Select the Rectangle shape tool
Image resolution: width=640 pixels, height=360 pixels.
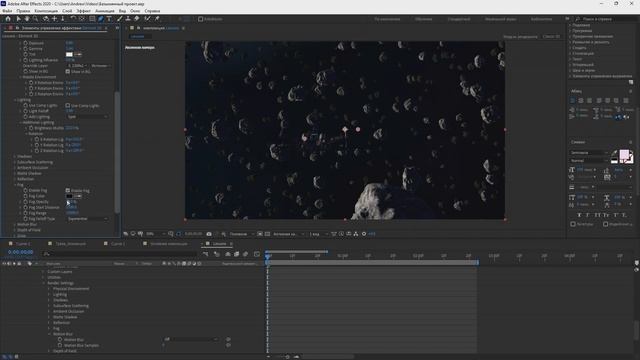pos(92,19)
